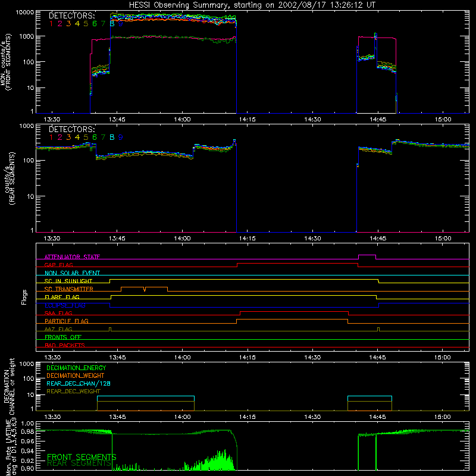The image size is (476, 476).
Task: Click the 15:00 time label under decimation plot
Action: [442, 417]
